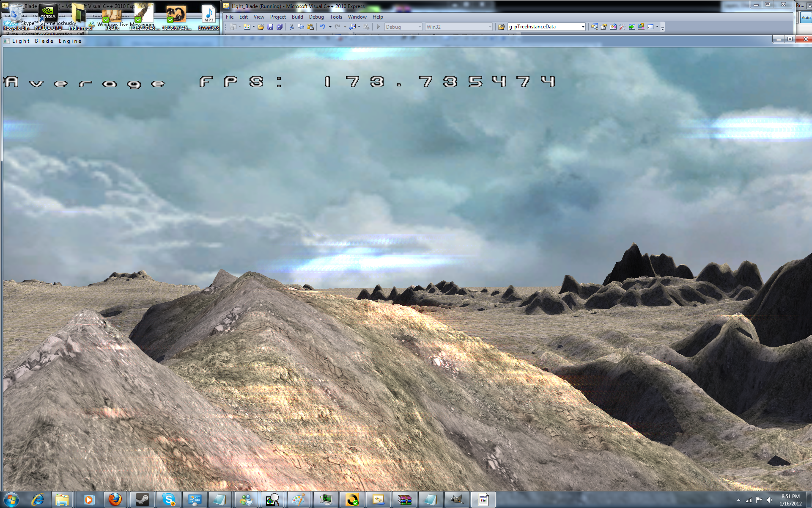Viewport: 812px width, 508px height.
Task: Click the Undo arrow icon
Action: (322, 27)
